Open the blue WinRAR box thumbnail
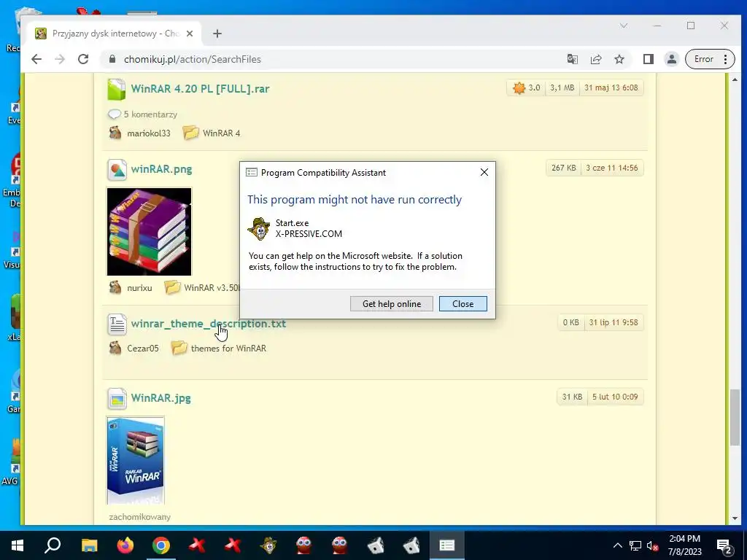 136,461
